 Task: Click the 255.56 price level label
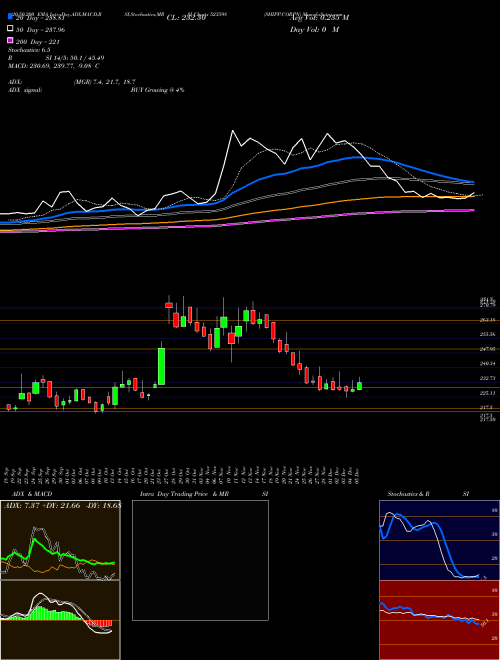click(487, 334)
